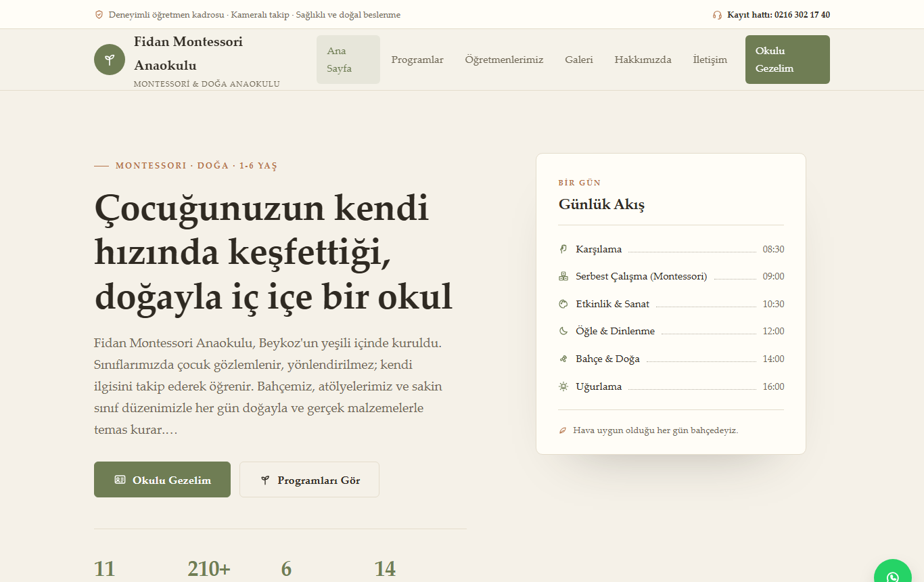924x582 pixels.
Task: Click the 11 statistic number
Action: point(105,569)
